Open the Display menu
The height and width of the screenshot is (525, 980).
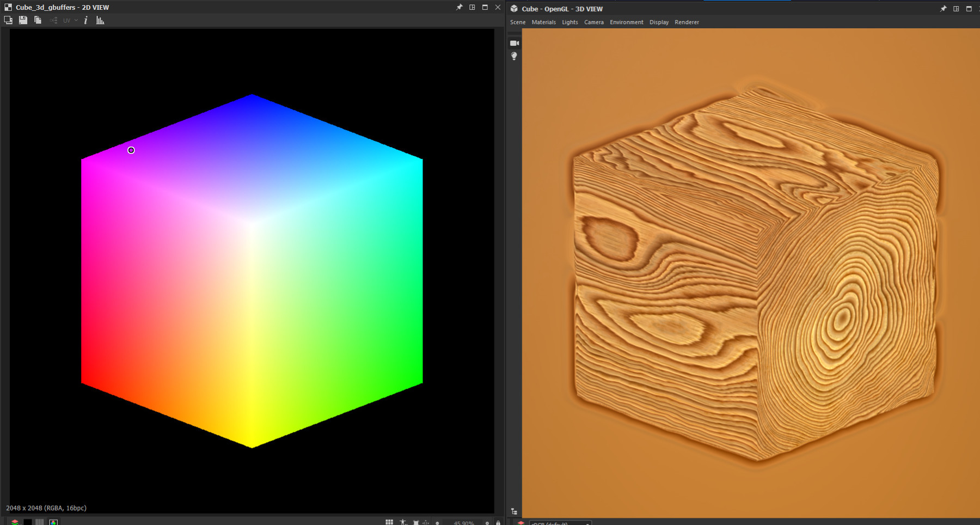[659, 22]
